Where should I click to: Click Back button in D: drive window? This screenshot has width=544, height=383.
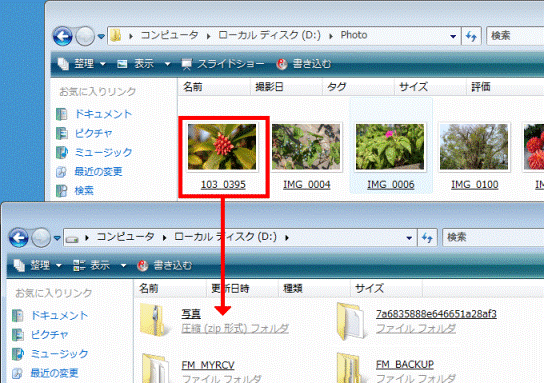(x=19, y=238)
